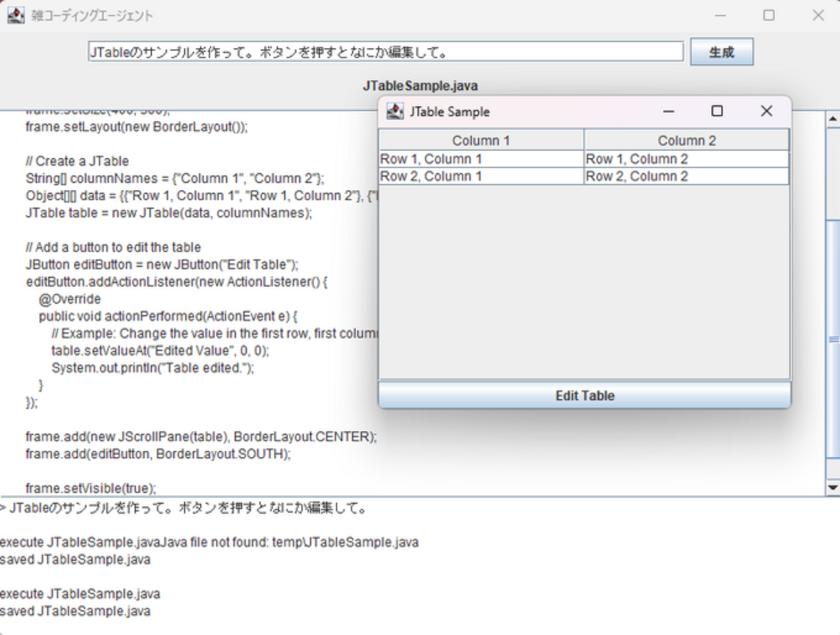
Task: Close the 雑コーディングエージェント window
Action: 818,15
